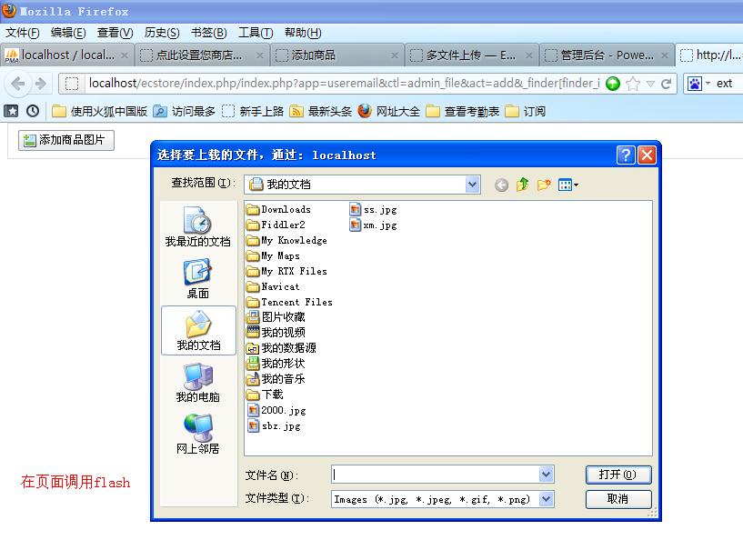This screenshot has width=743, height=560.
Task: Select the Navicat folder in file list
Action: (279, 286)
